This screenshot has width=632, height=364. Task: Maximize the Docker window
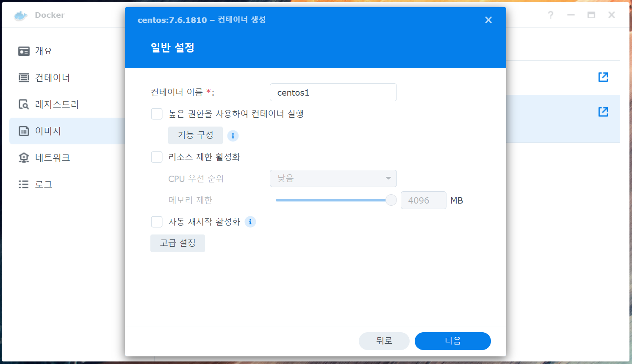coord(591,15)
